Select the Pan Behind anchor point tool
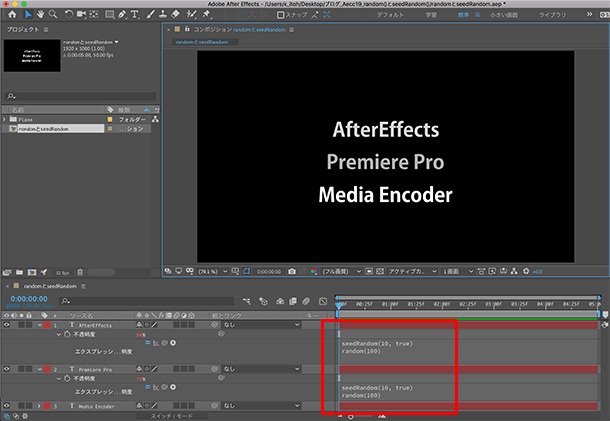 (x=94, y=14)
